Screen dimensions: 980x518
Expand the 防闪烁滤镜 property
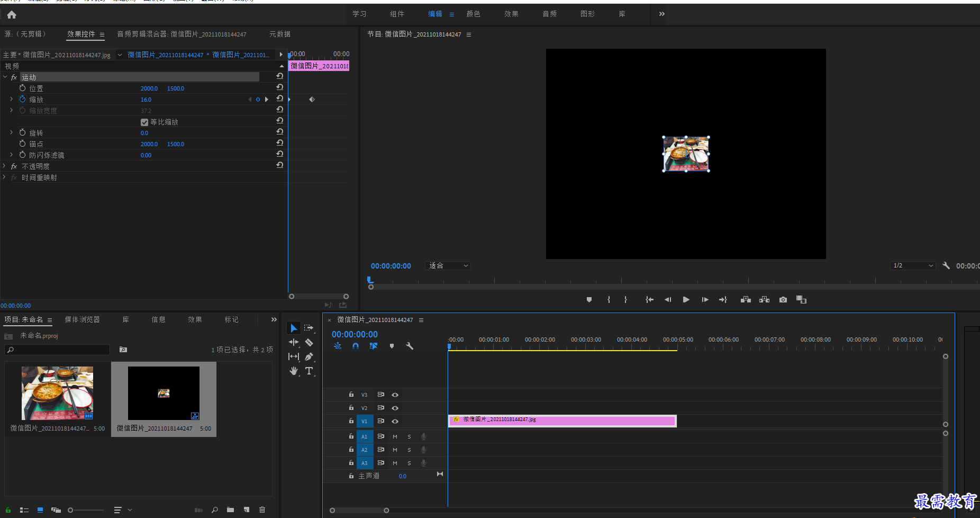(11, 155)
